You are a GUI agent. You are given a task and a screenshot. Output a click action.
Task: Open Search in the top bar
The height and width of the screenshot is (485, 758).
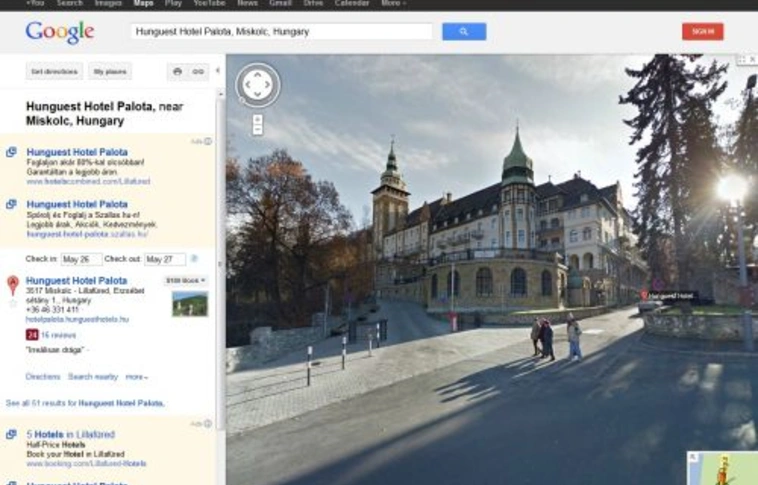click(x=70, y=3)
